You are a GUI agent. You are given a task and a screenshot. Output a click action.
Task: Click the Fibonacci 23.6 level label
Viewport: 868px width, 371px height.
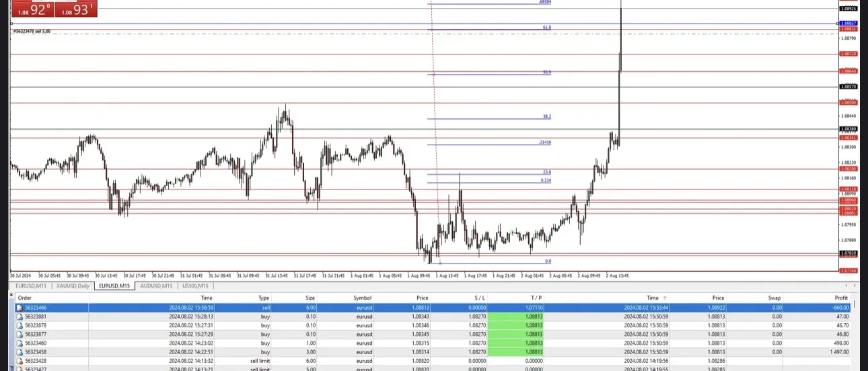(546, 171)
